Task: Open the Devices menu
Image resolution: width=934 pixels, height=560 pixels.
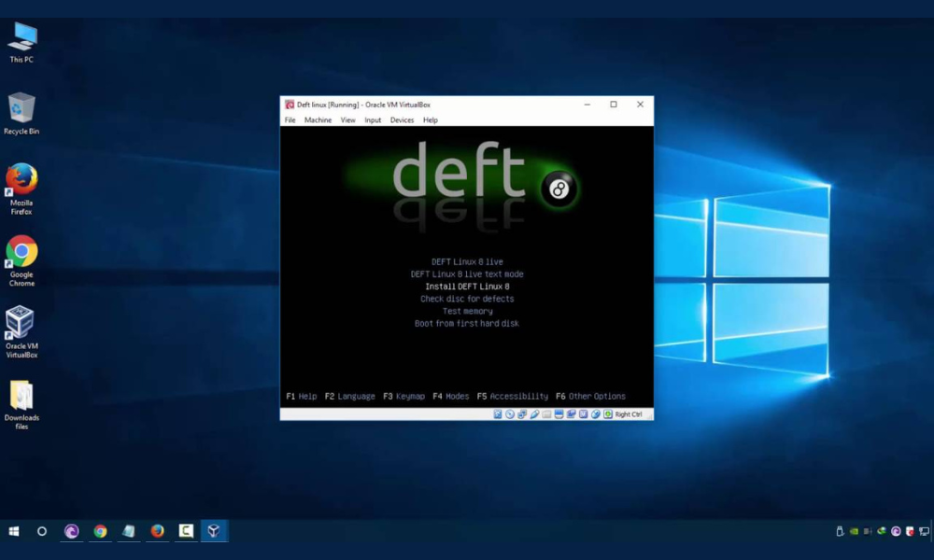Action: click(402, 120)
